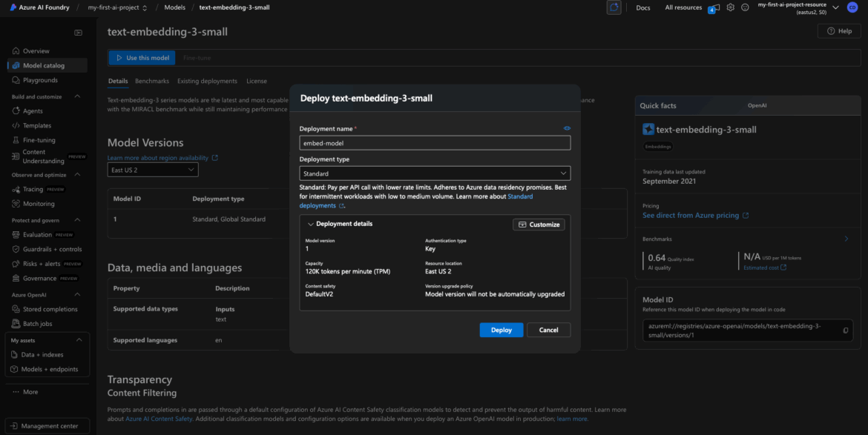868x435 pixels.
Task: Switch to the Benchmarks tab
Action: (152, 81)
